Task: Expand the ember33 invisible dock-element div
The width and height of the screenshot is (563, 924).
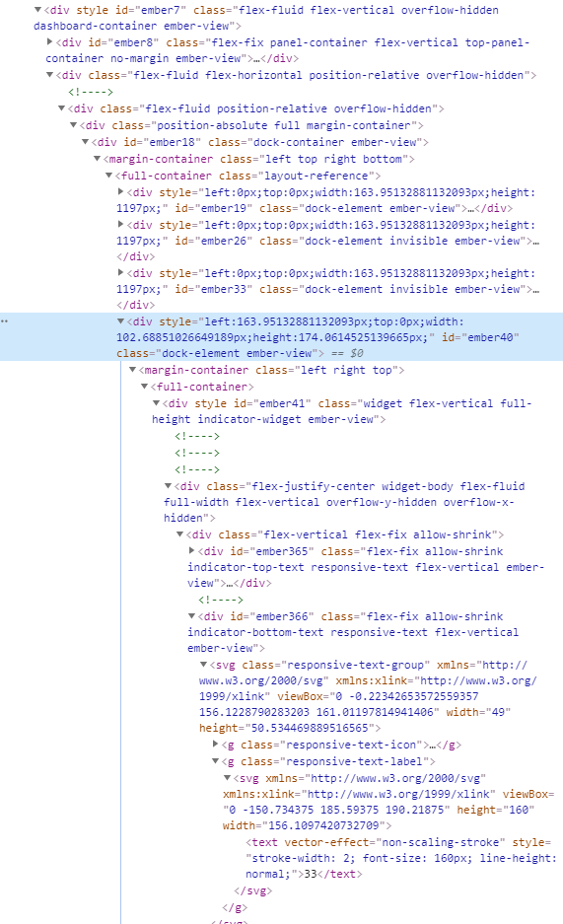Action: tap(120, 273)
